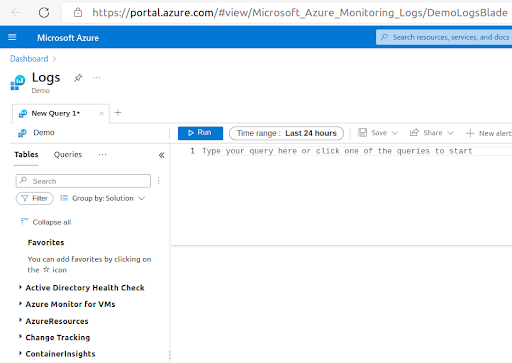Open the more options ellipsis next to Logs
Image resolution: width=512 pixels, height=363 pixels.
[97, 78]
